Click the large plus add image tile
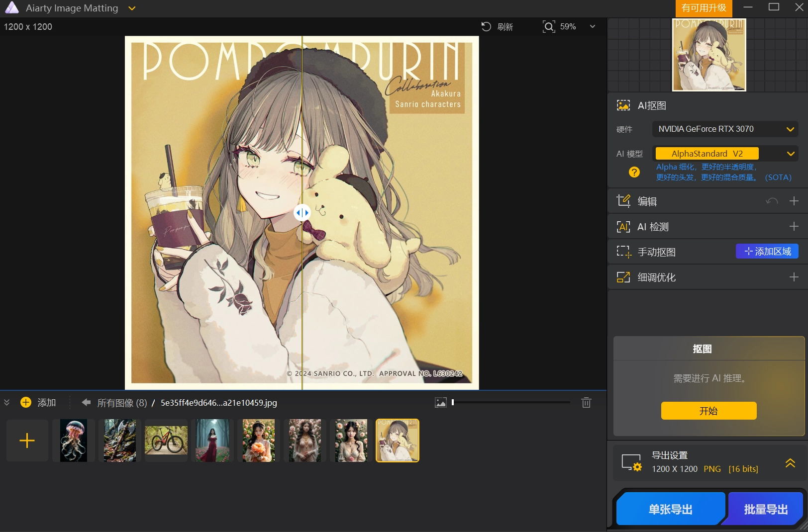The height and width of the screenshot is (532, 808). pos(27,441)
